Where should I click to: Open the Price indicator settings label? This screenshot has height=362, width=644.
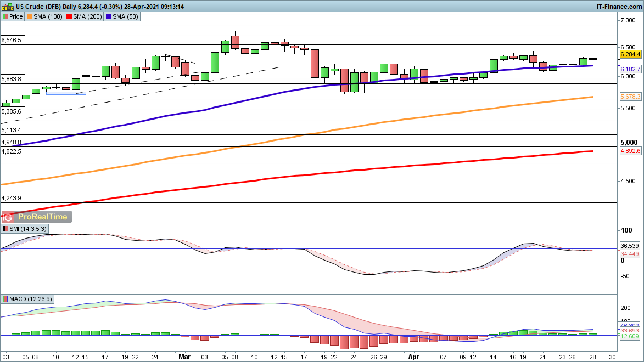[x=16, y=16]
